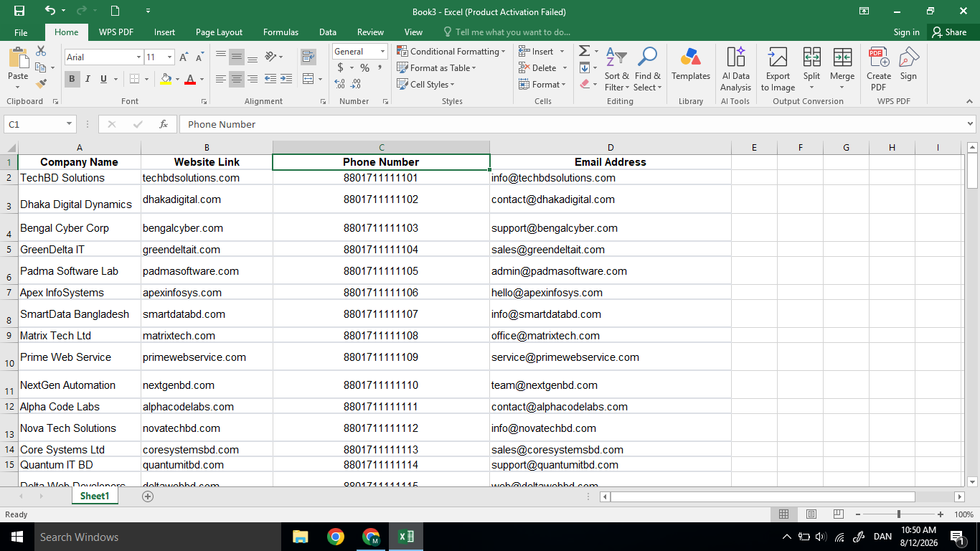Screen dimensions: 980x551
Task: Toggle Align Left alignment
Action: tap(221, 79)
